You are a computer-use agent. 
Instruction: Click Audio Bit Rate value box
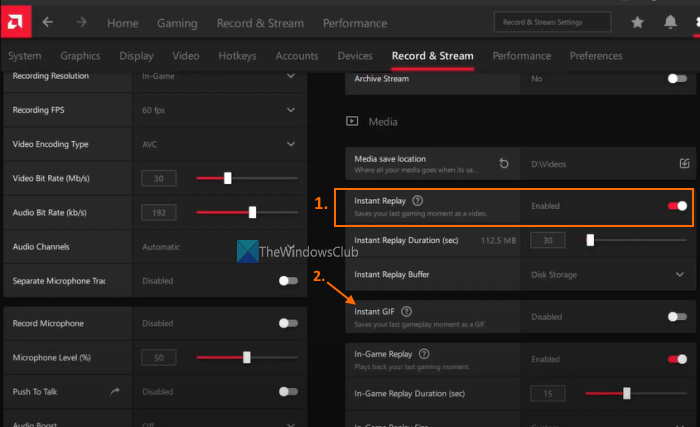pyautogui.click(x=159, y=213)
